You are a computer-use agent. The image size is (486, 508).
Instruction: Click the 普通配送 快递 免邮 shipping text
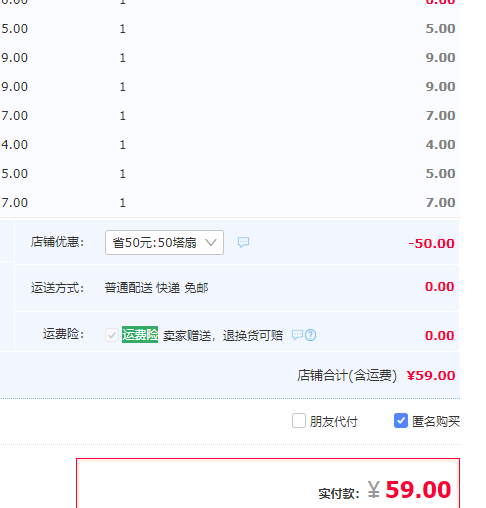click(x=156, y=288)
